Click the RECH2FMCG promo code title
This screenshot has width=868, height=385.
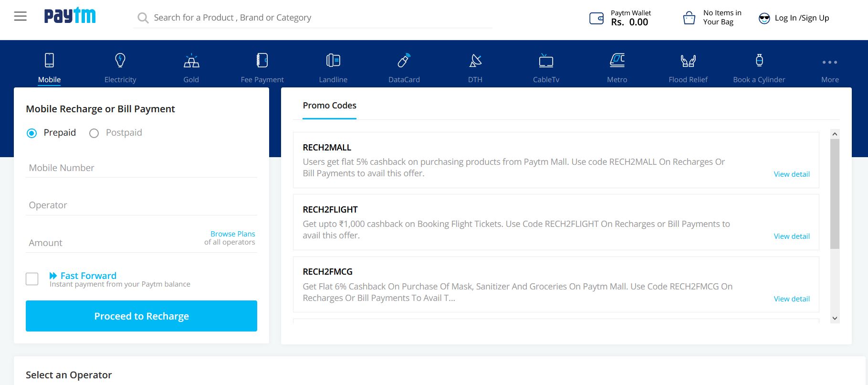coord(327,272)
